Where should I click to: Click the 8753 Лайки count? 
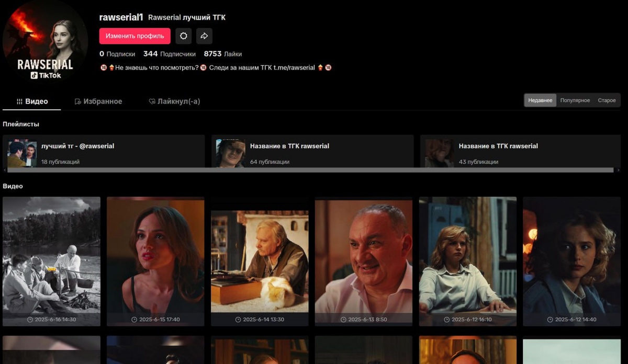coord(223,54)
